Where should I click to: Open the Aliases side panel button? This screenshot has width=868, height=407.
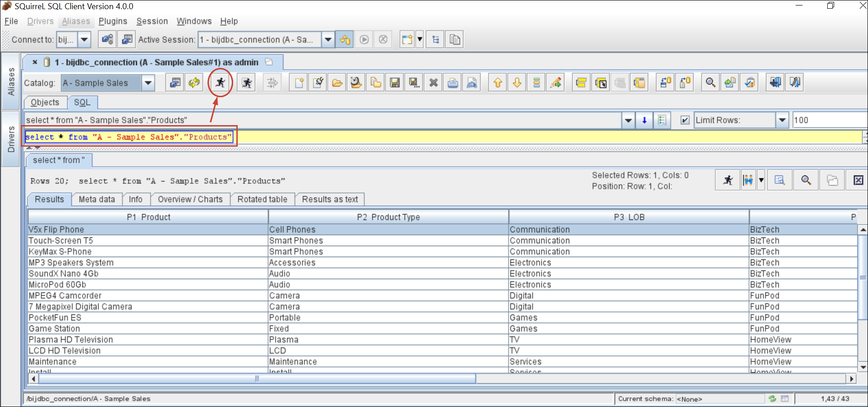(x=11, y=82)
